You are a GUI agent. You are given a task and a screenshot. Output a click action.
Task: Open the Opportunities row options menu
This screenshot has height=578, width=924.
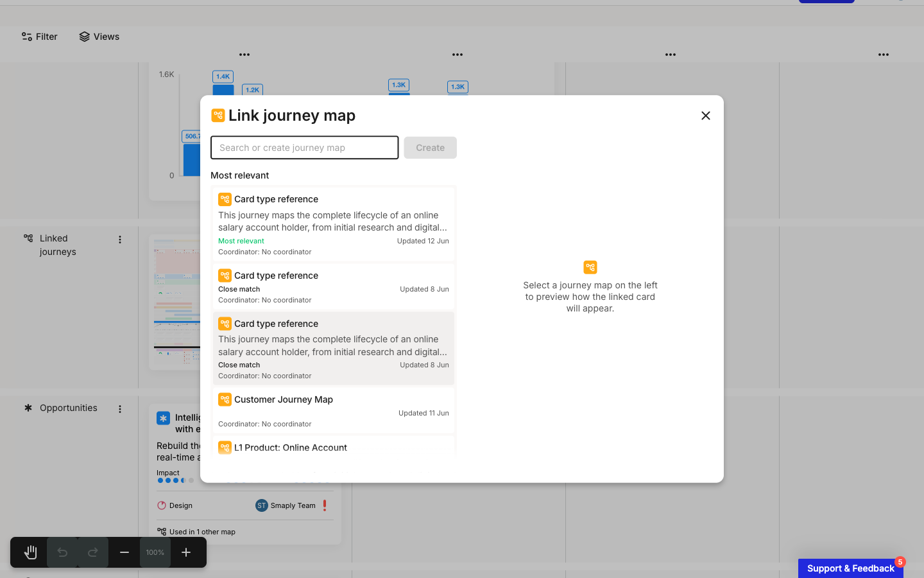(120, 409)
